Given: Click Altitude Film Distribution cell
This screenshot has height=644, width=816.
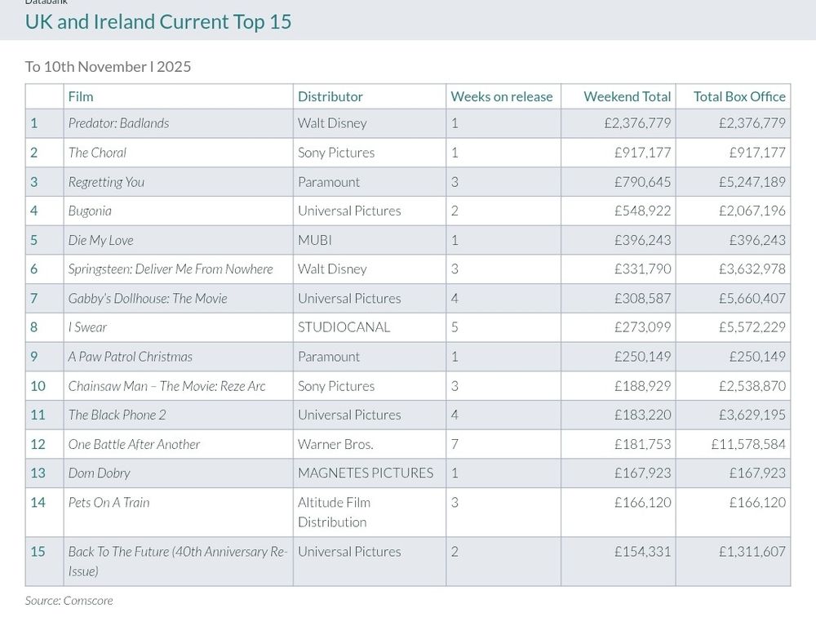Looking at the screenshot, I should pyautogui.click(x=334, y=513).
